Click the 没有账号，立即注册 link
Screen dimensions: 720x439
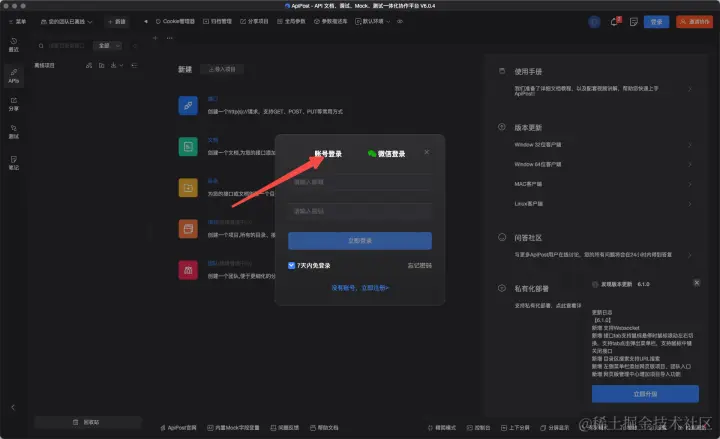(x=360, y=288)
